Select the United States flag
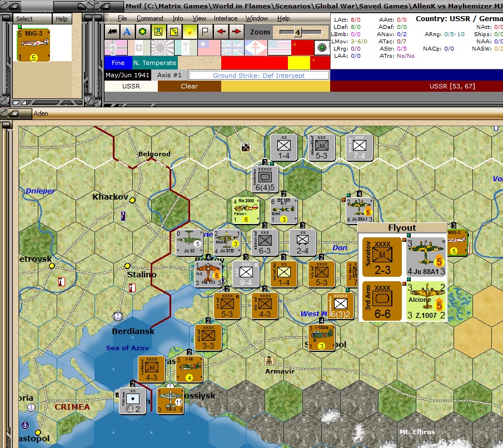This screenshot has height=448, width=503. pos(279,48)
